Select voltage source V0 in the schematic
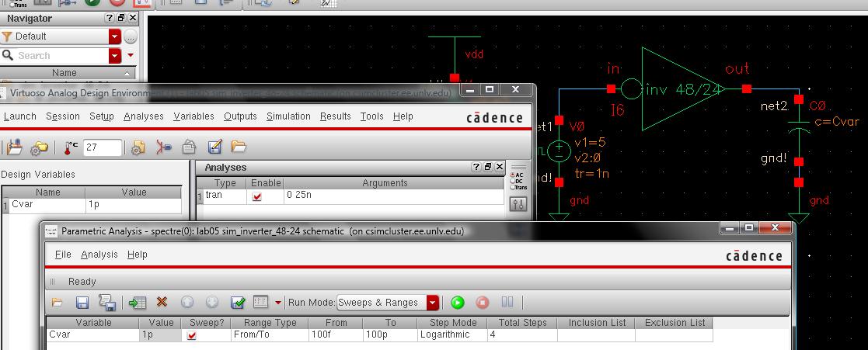This screenshot has width=868, height=350. pyautogui.click(x=559, y=151)
